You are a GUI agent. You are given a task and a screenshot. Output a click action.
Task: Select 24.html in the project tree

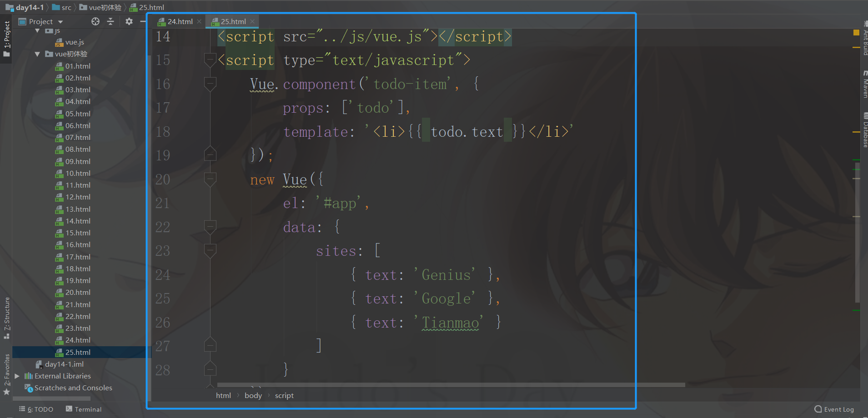point(78,340)
